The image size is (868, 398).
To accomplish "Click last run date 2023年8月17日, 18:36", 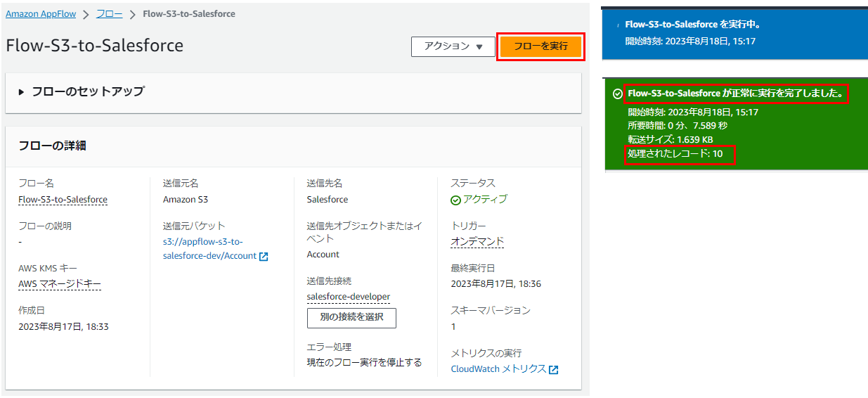I will click(495, 283).
